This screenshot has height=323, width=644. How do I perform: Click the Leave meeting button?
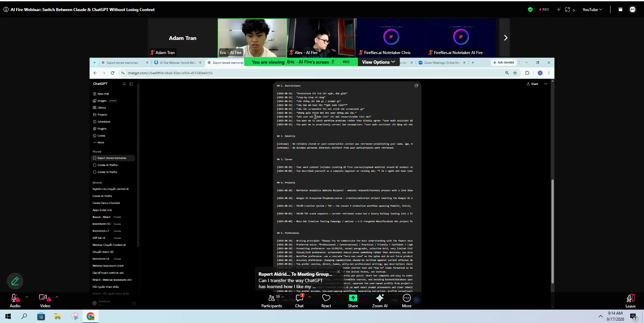(x=630, y=301)
